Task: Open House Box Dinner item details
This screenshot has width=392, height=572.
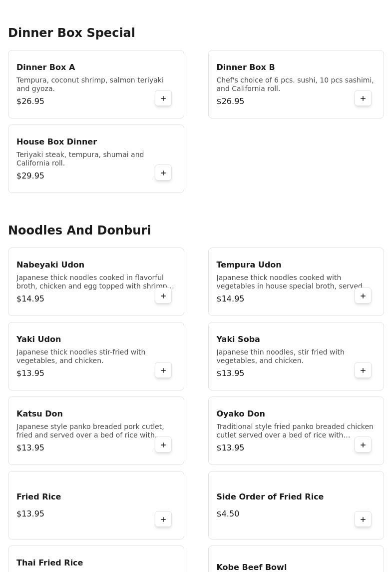Action: (56, 141)
